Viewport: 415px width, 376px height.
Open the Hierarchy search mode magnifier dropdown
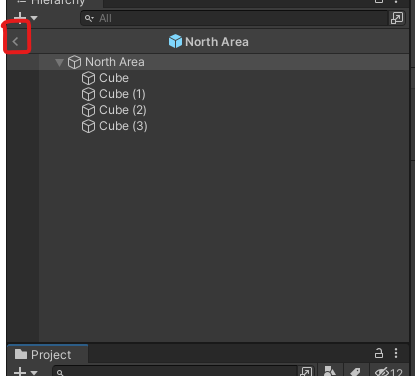[89, 18]
